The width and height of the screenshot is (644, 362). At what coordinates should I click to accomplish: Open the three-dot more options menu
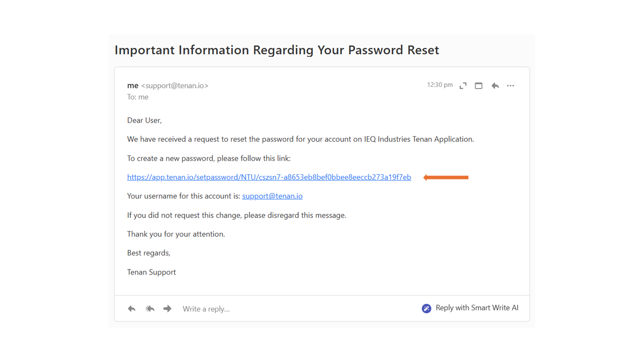511,86
